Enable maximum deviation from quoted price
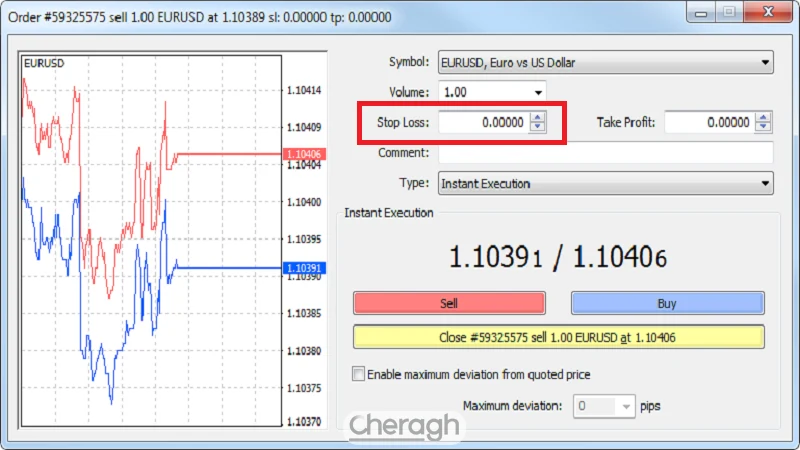The image size is (800, 450). pyautogui.click(x=359, y=375)
